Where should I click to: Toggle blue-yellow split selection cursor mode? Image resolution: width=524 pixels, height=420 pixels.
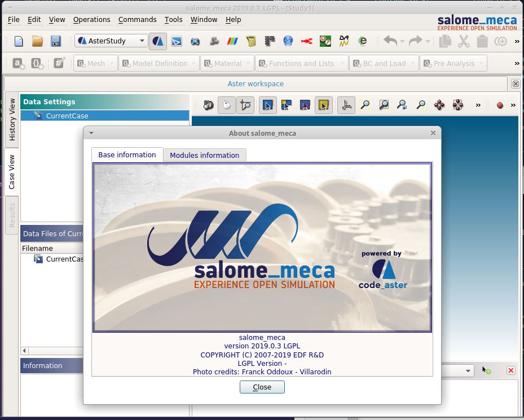(x=287, y=105)
